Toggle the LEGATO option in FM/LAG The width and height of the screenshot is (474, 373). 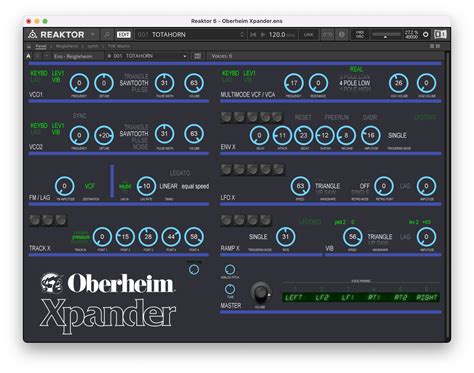click(180, 173)
